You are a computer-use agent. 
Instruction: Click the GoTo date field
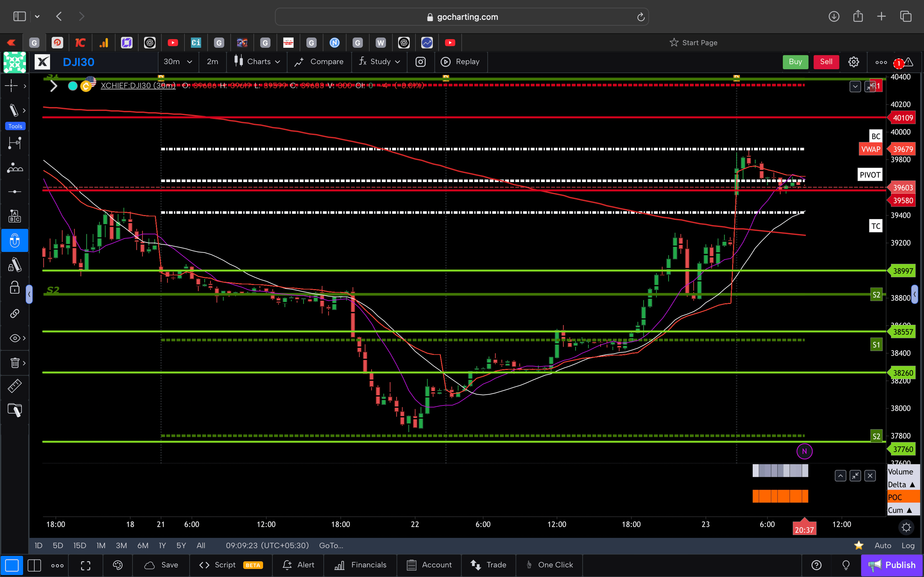coord(331,545)
